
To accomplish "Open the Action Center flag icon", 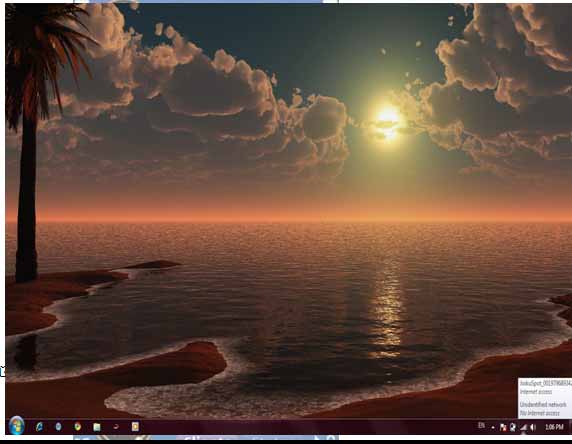I will click(503, 427).
